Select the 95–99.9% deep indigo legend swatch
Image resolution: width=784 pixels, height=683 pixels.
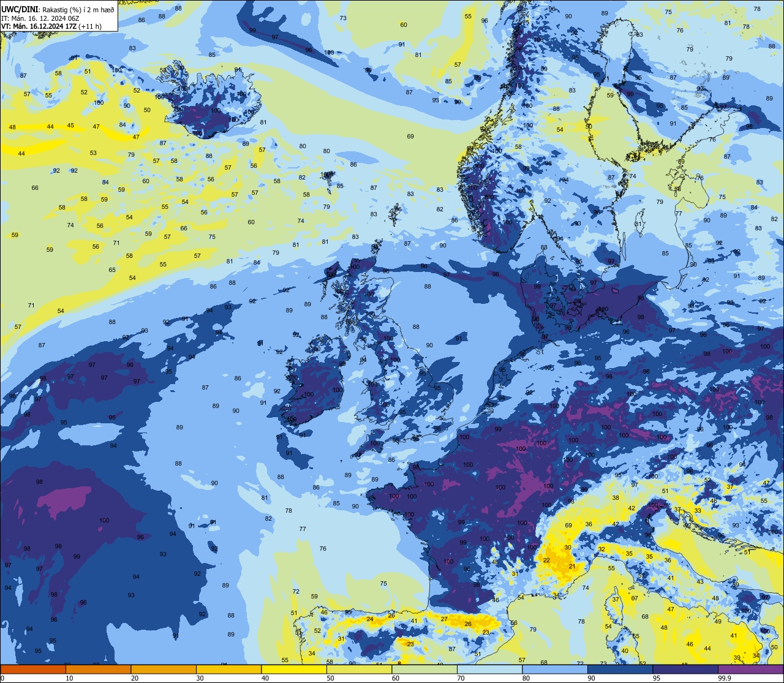[x=685, y=669]
